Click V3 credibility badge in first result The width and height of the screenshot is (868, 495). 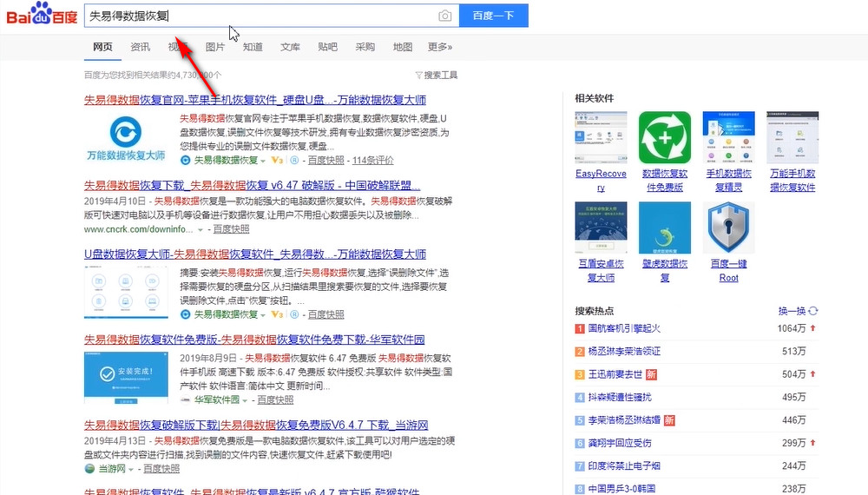[x=277, y=160]
